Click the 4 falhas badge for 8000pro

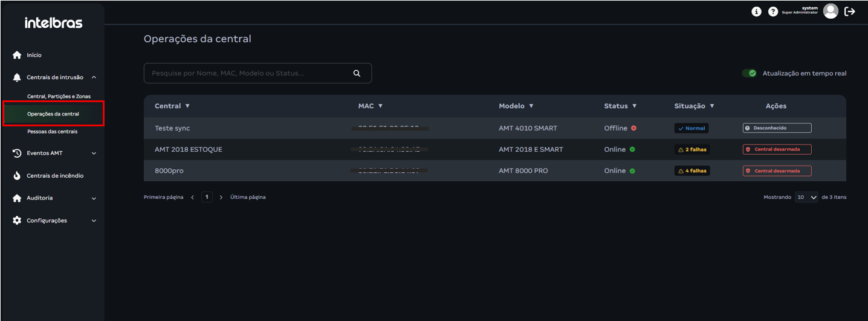[692, 171]
